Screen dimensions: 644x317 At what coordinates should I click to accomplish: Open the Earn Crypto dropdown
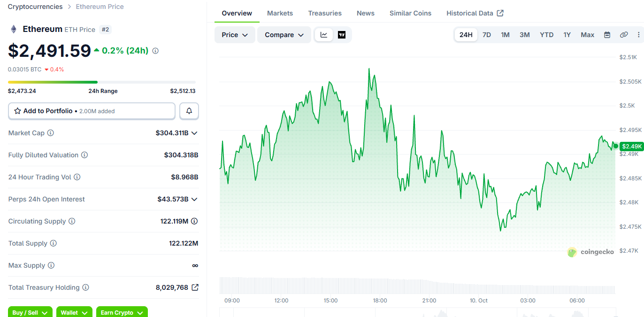[122, 312]
